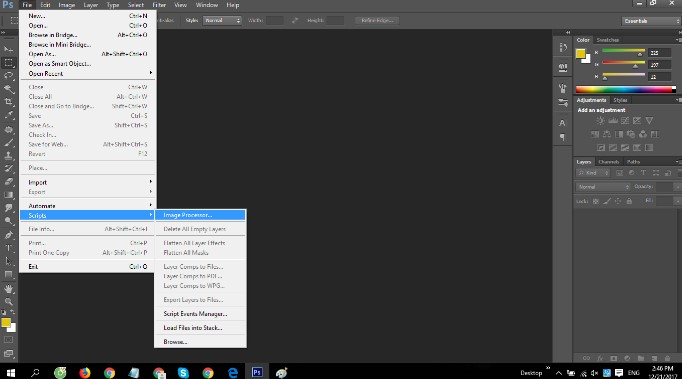Screen dimensions: 682x379
Task: Select the Lasso tool
Action: pos(8,76)
